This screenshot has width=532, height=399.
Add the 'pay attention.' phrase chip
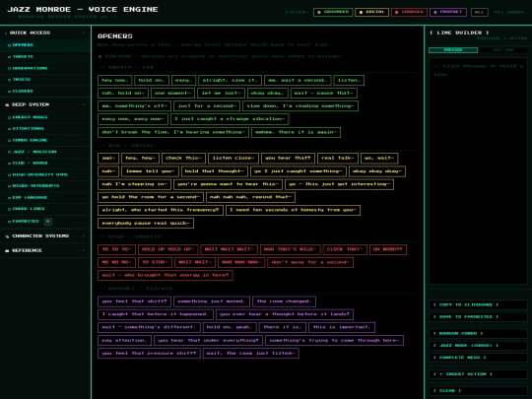coord(124,340)
